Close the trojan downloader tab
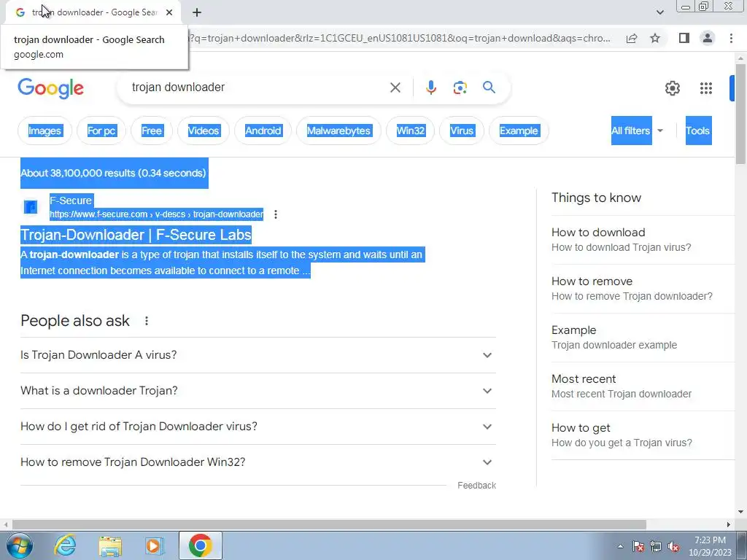 point(169,12)
